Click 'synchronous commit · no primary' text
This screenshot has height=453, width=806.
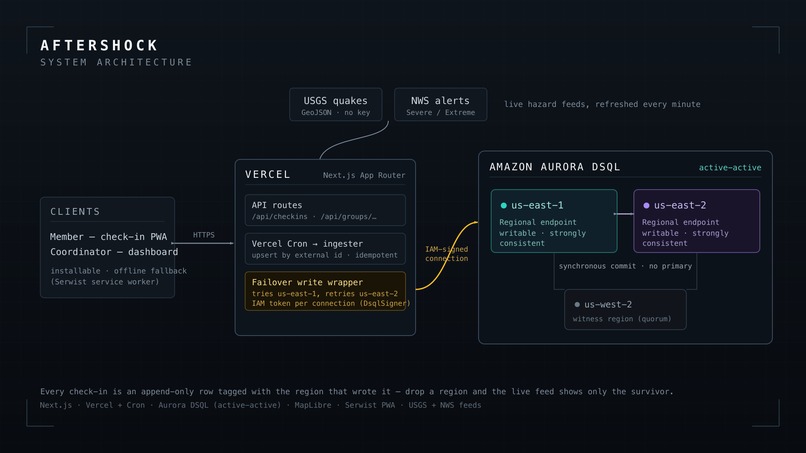(625, 266)
